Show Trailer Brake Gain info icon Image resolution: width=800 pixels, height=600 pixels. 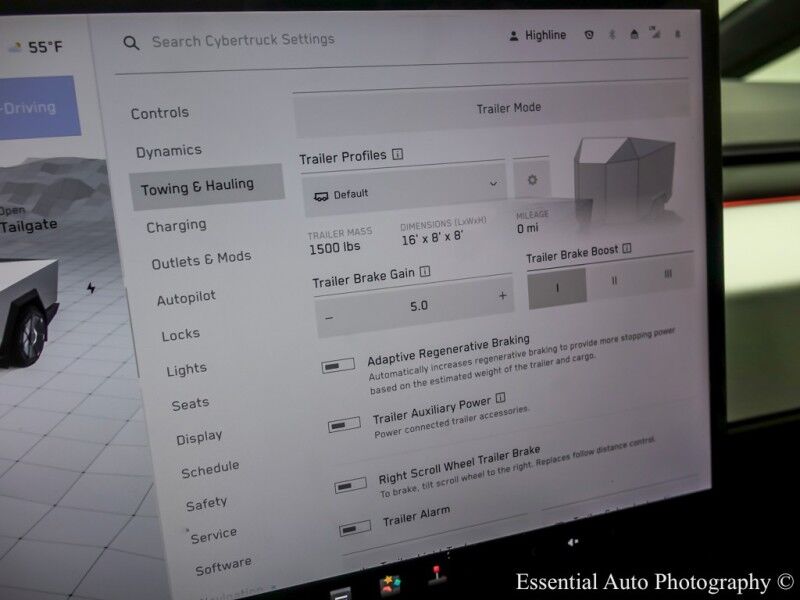tap(425, 271)
